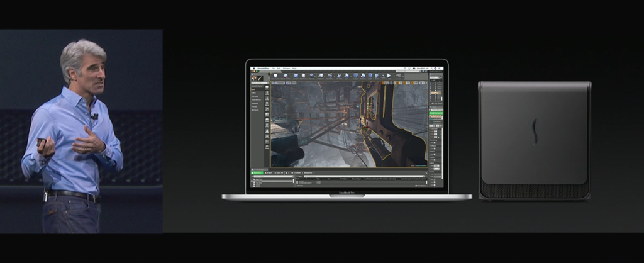Click the Blueprints breadcrumb folder

[x=308, y=172]
